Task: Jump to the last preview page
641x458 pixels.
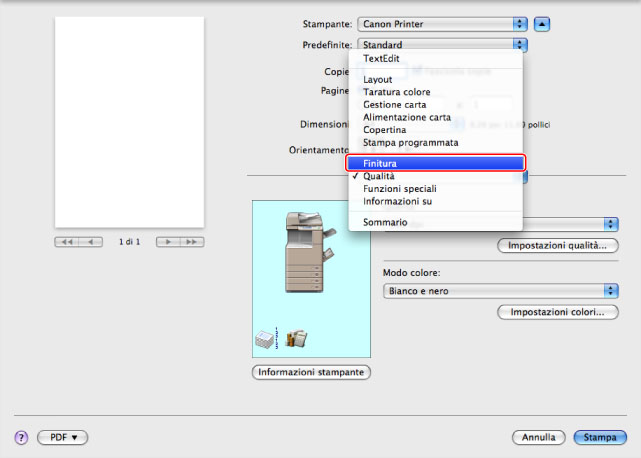Action: (191, 242)
